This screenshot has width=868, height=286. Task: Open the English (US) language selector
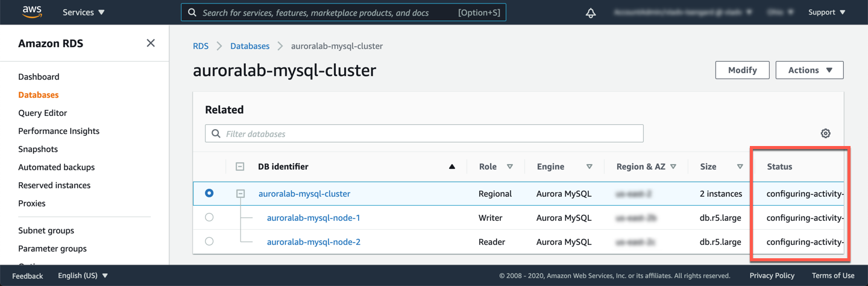pyautogui.click(x=83, y=276)
